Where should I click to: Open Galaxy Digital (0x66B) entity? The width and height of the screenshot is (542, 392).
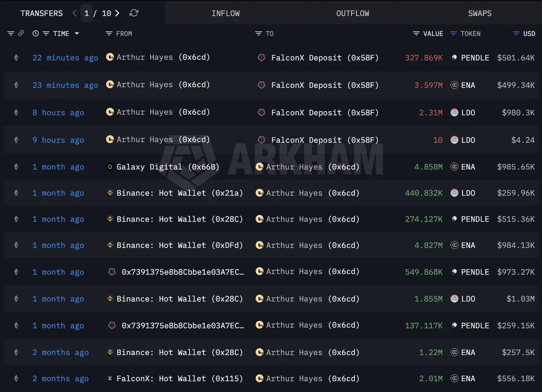pyautogui.click(x=168, y=167)
